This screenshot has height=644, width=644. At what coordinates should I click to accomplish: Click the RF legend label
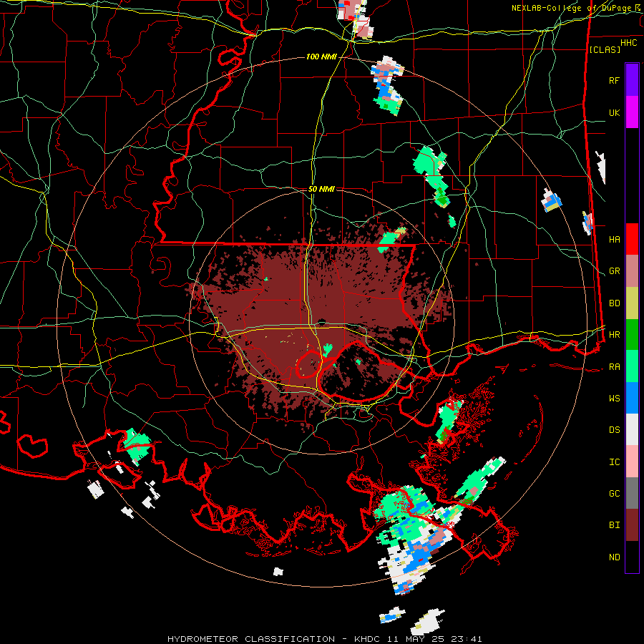pyautogui.click(x=614, y=80)
